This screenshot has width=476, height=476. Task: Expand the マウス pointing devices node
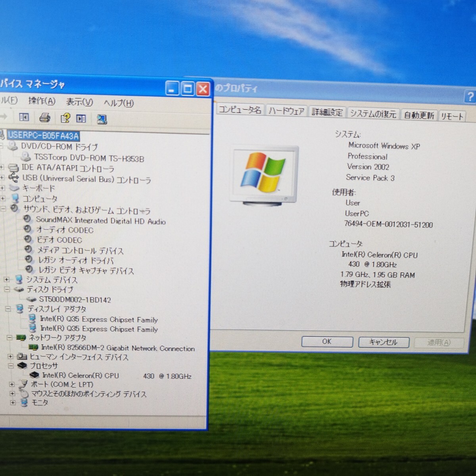[x=12, y=393]
